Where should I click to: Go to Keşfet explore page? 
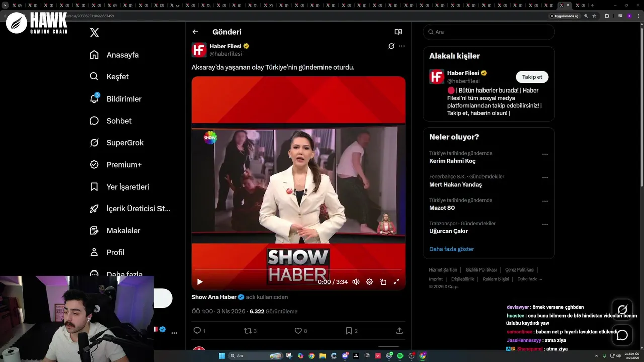[109, 77]
